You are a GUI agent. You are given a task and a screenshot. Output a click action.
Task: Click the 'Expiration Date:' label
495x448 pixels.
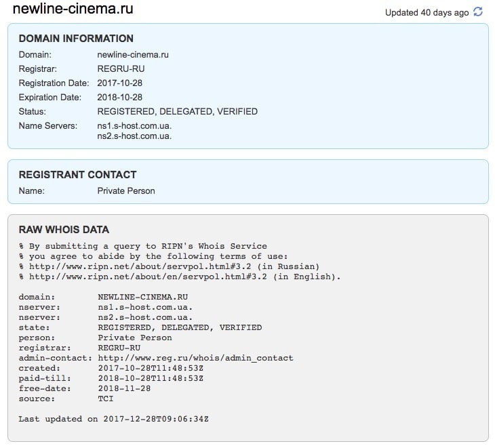pyautogui.click(x=50, y=97)
